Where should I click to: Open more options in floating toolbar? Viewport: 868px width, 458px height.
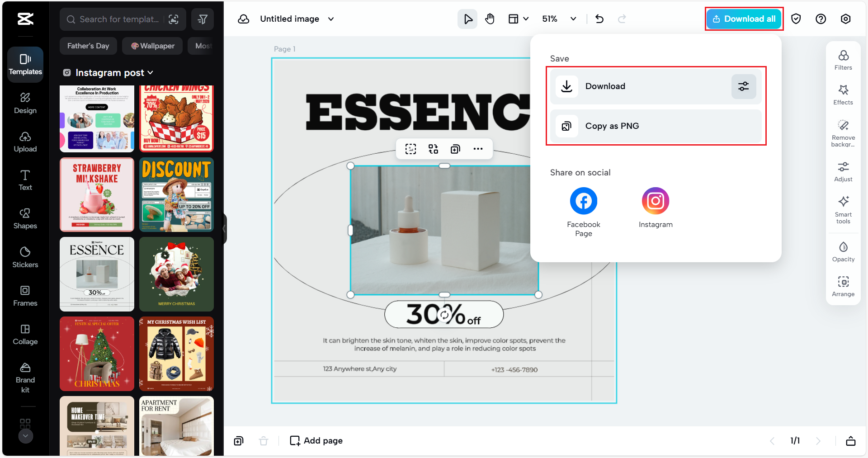478,149
